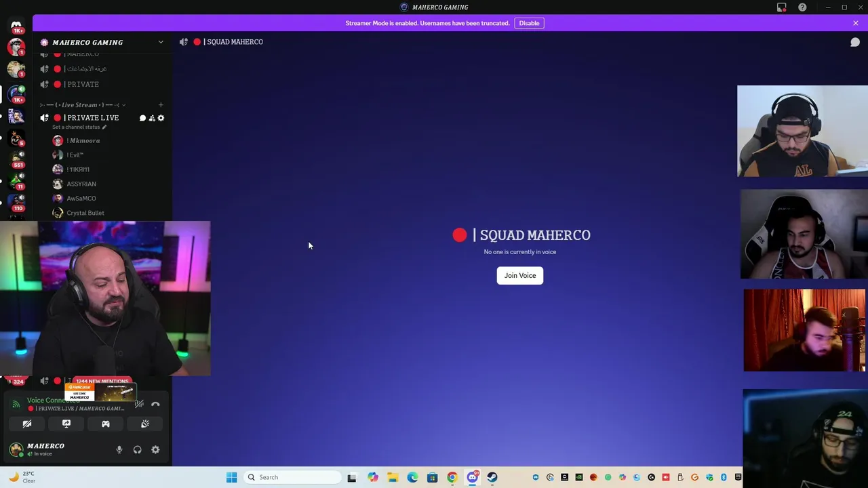The image size is (868, 488).
Task: Share your screen in voice panel
Action: pyautogui.click(x=66, y=424)
